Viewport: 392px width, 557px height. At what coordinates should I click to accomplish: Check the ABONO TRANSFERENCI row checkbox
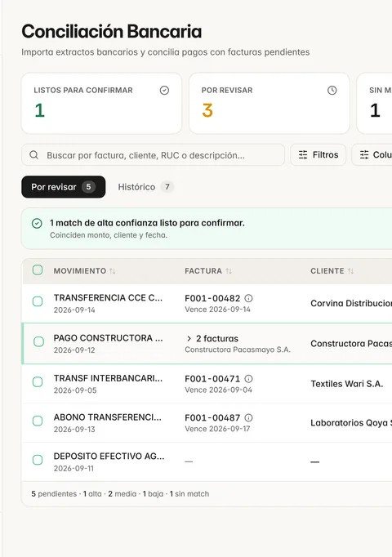click(x=38, y=421)
